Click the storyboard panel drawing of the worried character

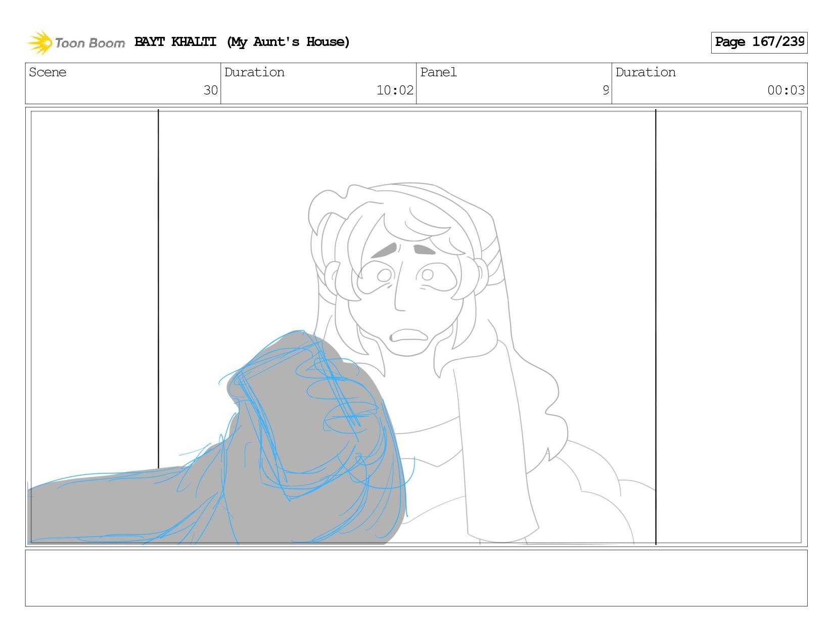point(416,327)
